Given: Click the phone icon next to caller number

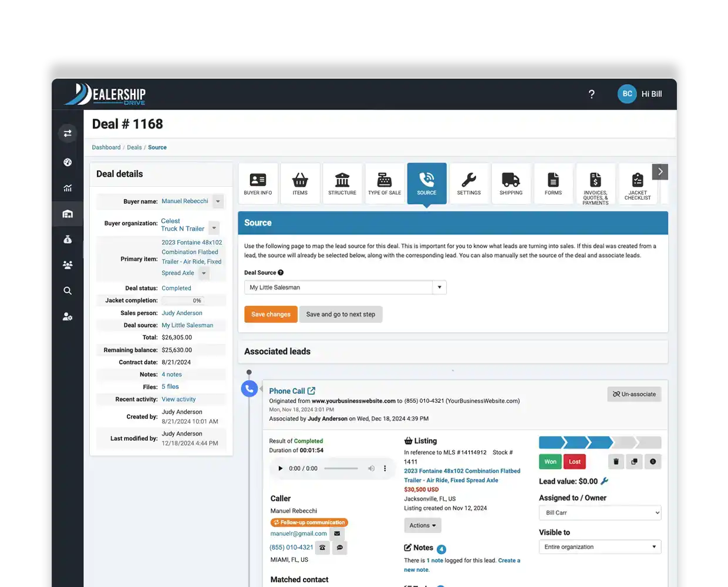Looking at the screenshot, I should (322, 548).
